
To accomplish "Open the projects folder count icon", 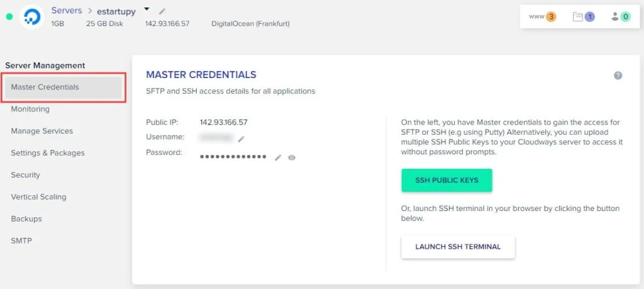I will [584, 17].
